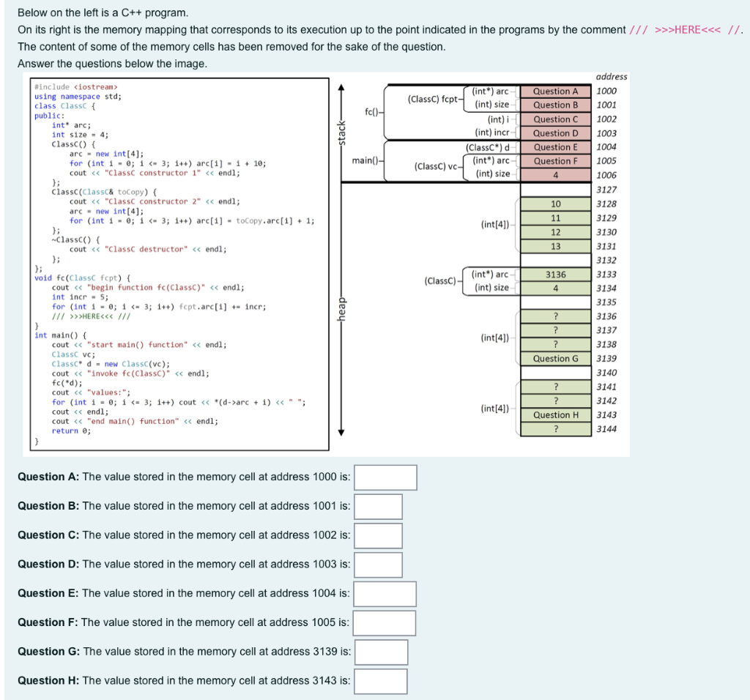Click the Question E answer input field

tap(385, 594)
